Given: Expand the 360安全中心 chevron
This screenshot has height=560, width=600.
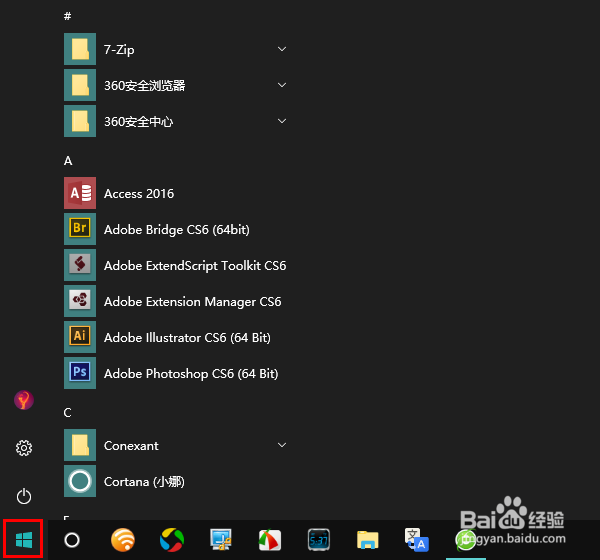Looking at the screenshot, I should pyautogui.click(x=282, y=121).
